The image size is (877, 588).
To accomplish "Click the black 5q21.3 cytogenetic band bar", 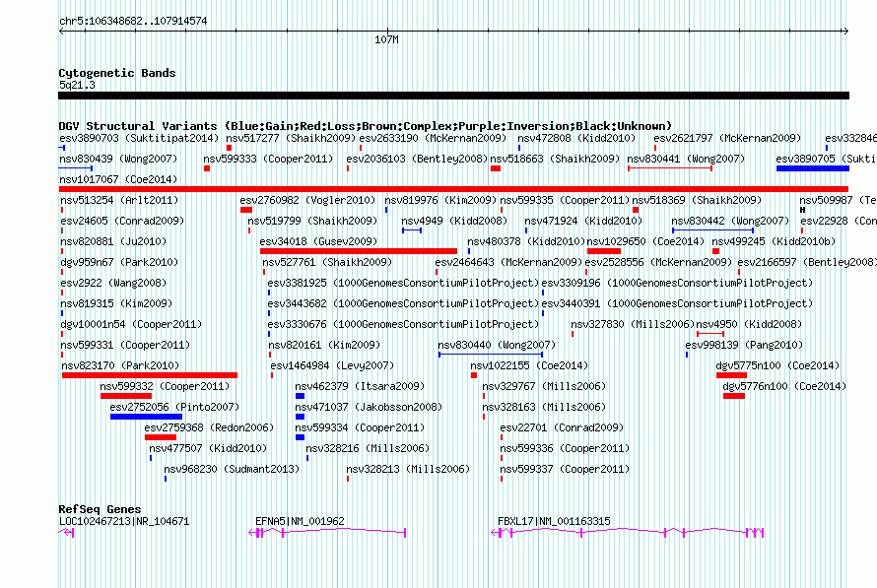I will [453, 96].
